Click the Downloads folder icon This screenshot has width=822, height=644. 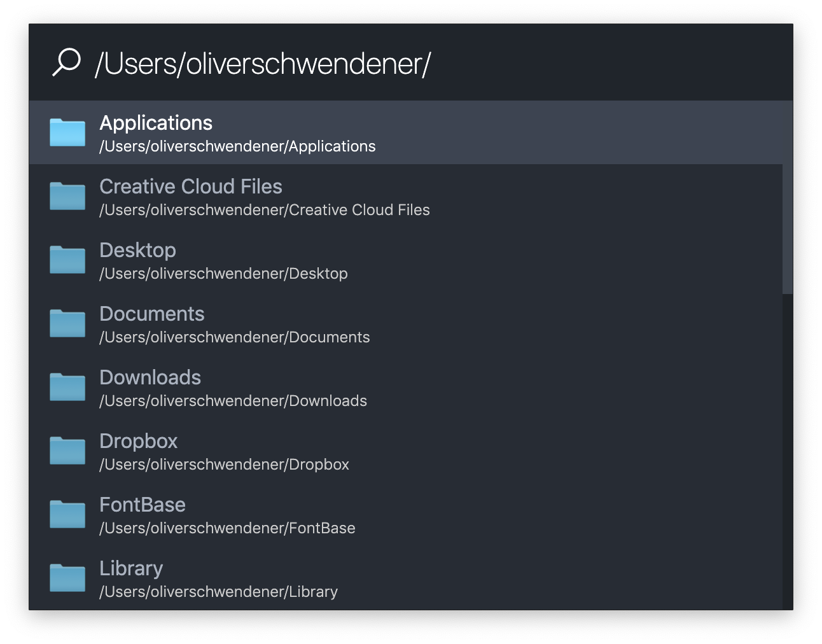pos(67,387)
